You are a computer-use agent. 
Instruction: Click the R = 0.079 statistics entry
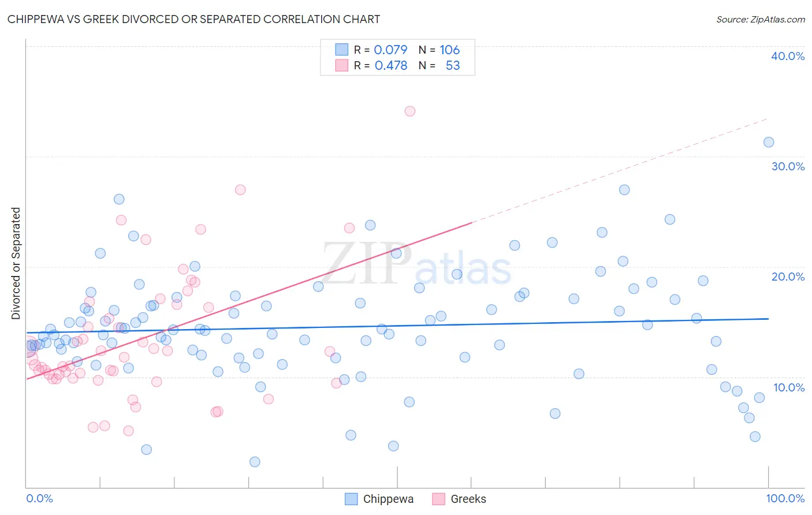(x=381, y=50)
